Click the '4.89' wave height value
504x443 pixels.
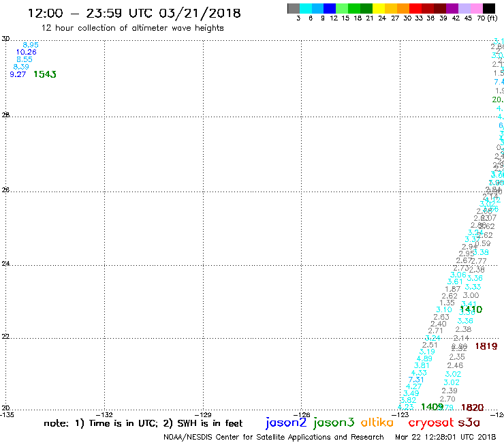pyautogui.click(x=424, y=358)
